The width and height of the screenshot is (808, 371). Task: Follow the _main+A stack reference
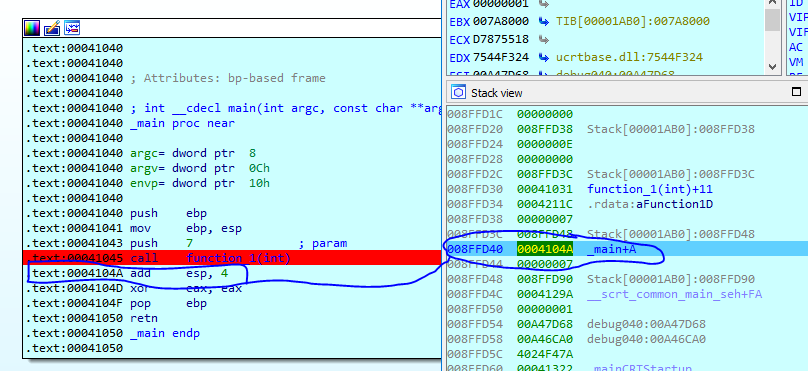tap(612, 249)
